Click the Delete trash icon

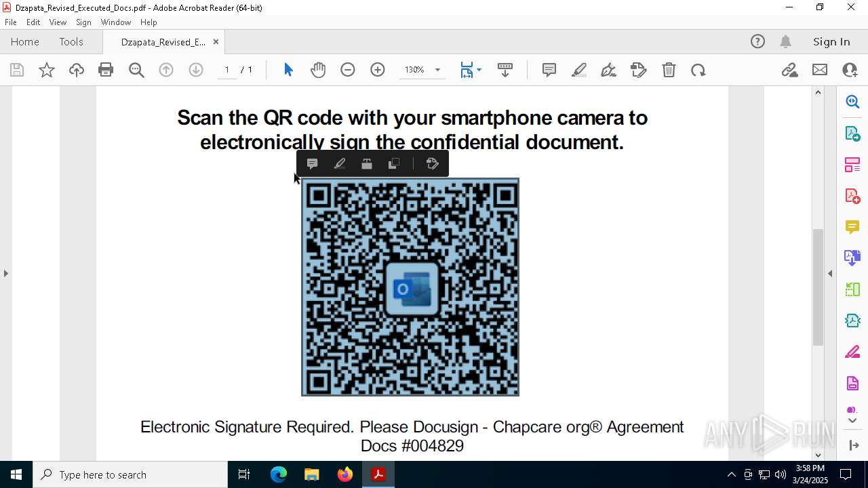point(669,70)
